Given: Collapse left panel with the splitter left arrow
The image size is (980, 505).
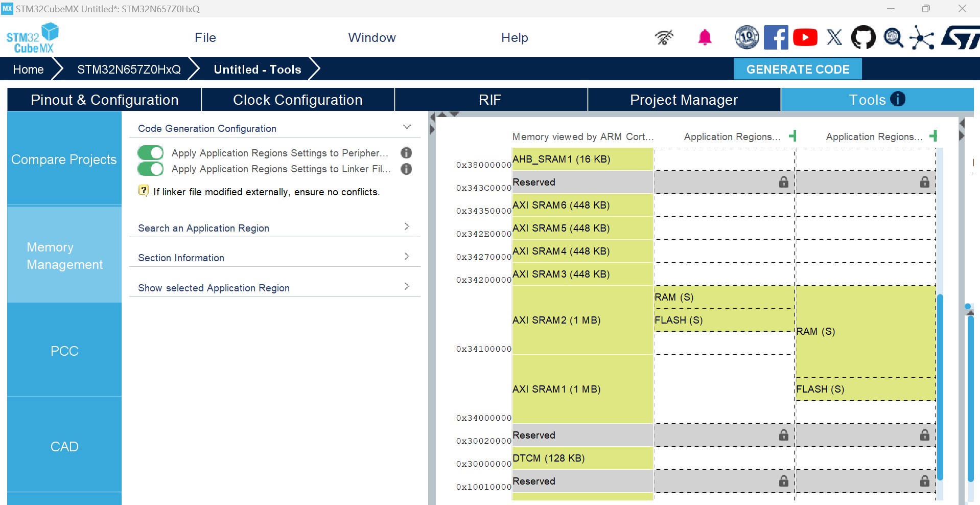Looking at the screenshot, I should (x=432, y=118).
